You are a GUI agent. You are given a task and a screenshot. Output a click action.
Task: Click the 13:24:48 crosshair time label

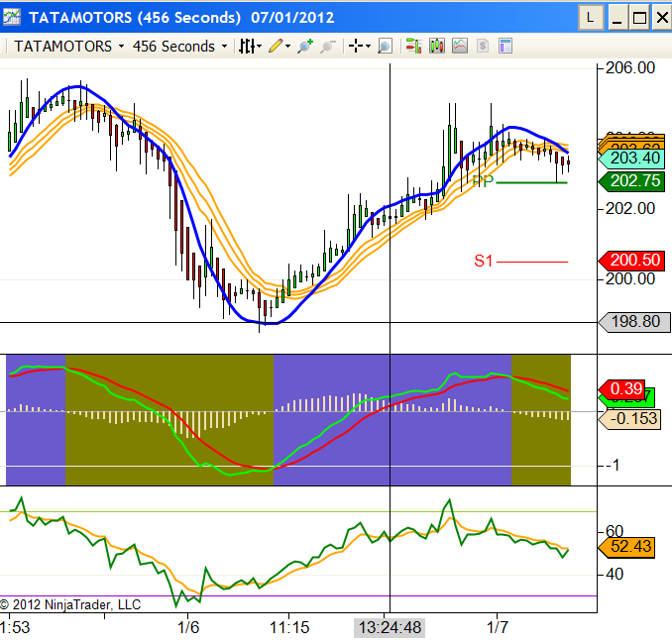390,628
